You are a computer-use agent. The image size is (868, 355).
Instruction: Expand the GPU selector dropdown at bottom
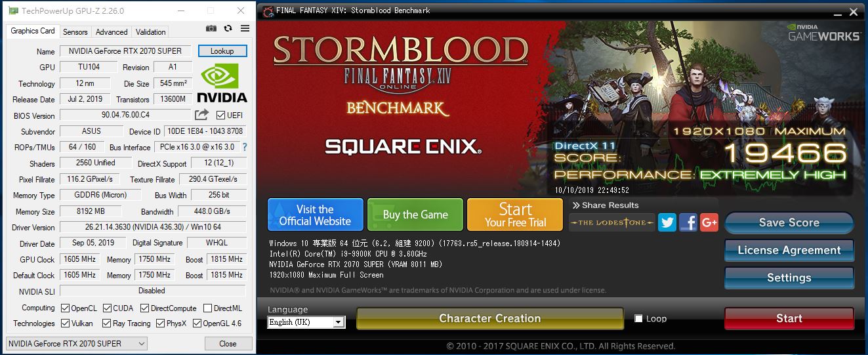pos(77,343)
